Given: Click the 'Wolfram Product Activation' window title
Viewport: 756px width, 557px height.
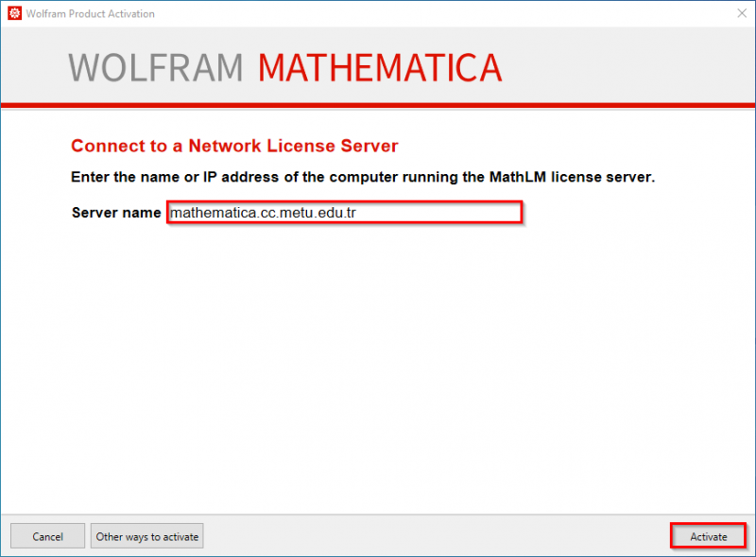Looking at the screenshot, I should pyautogui.click(x=90, y=13).
